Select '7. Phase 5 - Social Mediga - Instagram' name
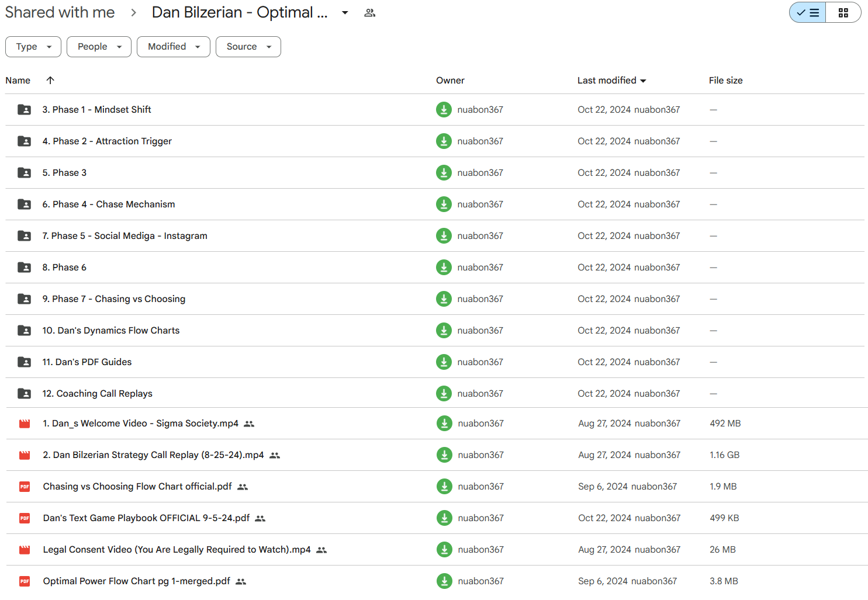The height and width of the screenshot is (600, 868). pyautogui.click(x=125, y=235)
